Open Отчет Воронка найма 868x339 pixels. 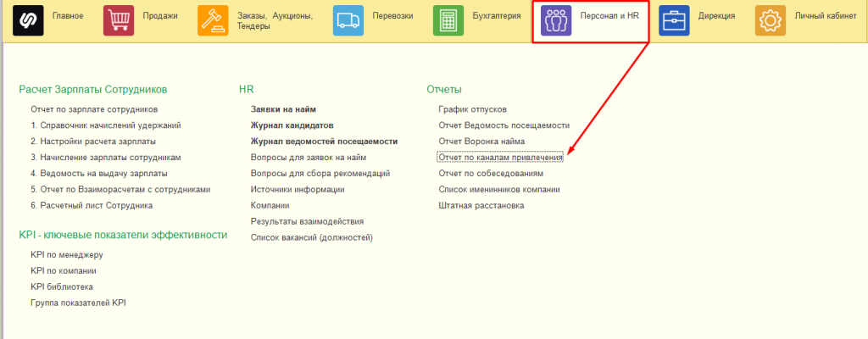(481, 142)
